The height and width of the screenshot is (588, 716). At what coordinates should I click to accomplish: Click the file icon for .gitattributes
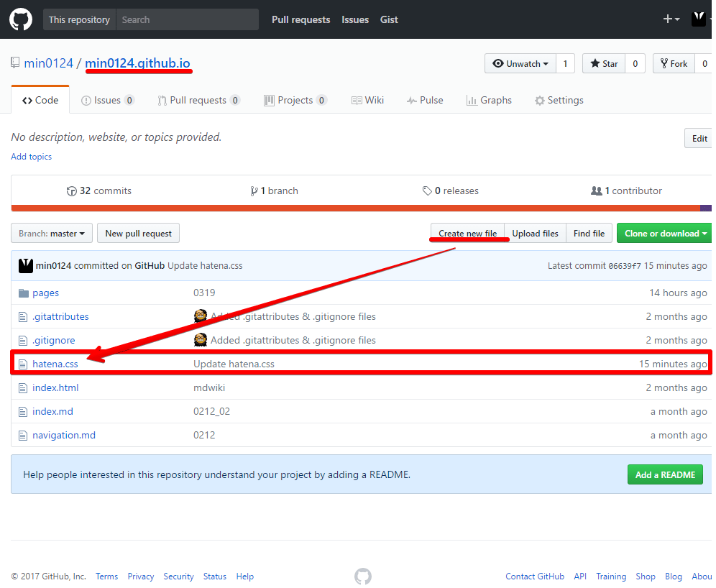pyautogui.click(x=23, y=317)
